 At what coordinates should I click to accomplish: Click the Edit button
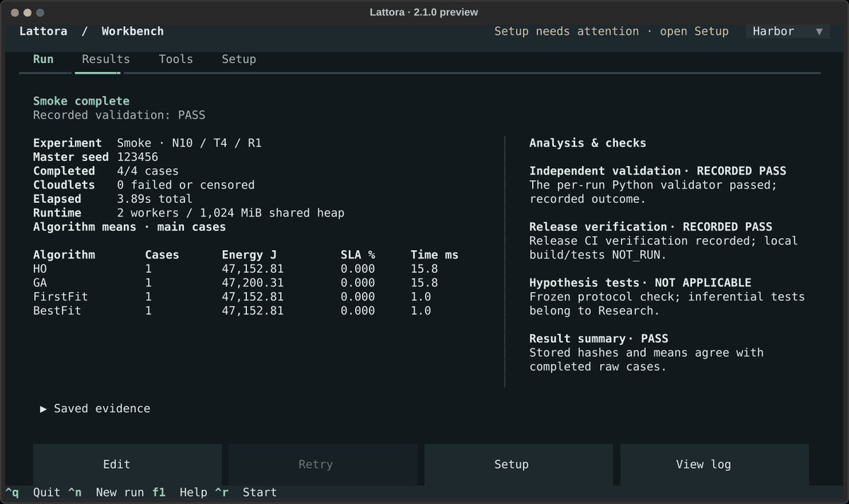click(x=127, y=464)
